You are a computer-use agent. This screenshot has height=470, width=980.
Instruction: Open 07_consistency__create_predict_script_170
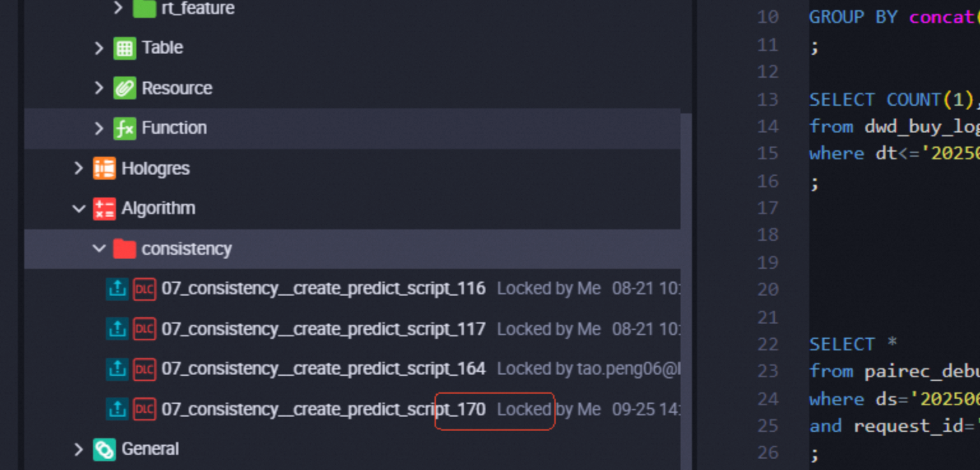tap(324, 409)
